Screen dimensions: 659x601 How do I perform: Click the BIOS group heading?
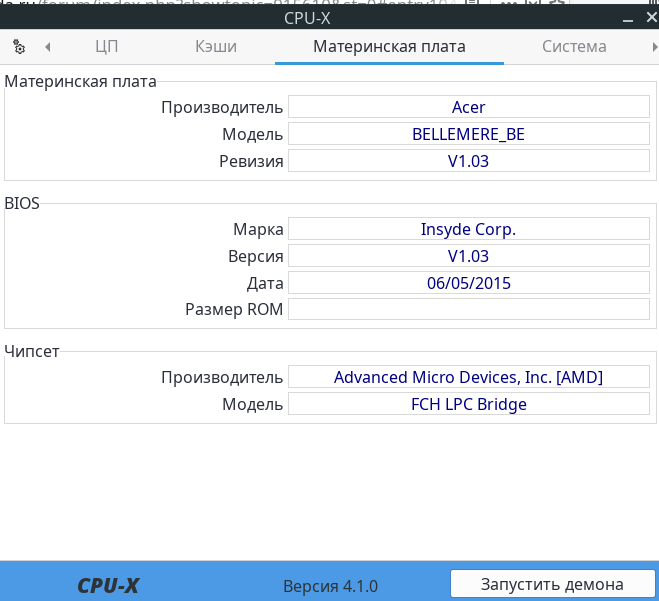point(22,203)
